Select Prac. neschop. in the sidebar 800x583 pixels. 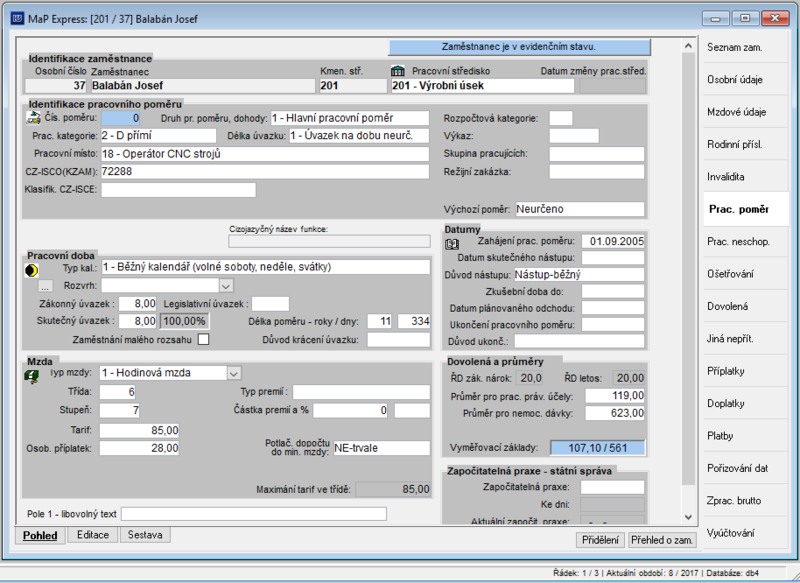(x=745, y=241)
